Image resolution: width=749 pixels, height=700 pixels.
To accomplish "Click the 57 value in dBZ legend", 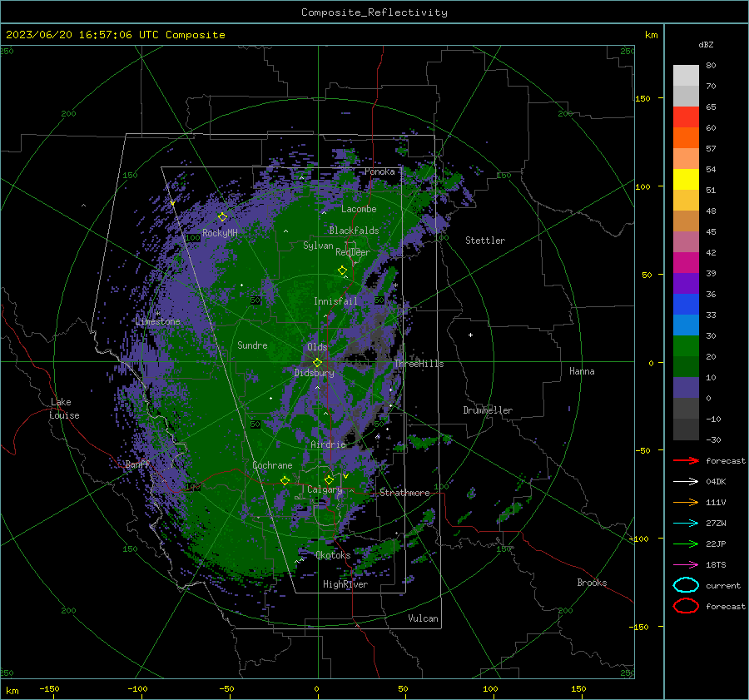I will [x=711, y=149].
